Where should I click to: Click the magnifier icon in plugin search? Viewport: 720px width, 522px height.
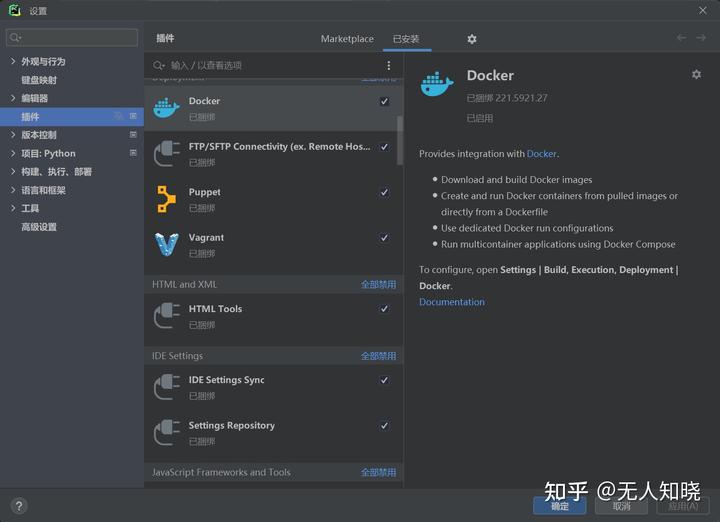(x=159, y=65)
